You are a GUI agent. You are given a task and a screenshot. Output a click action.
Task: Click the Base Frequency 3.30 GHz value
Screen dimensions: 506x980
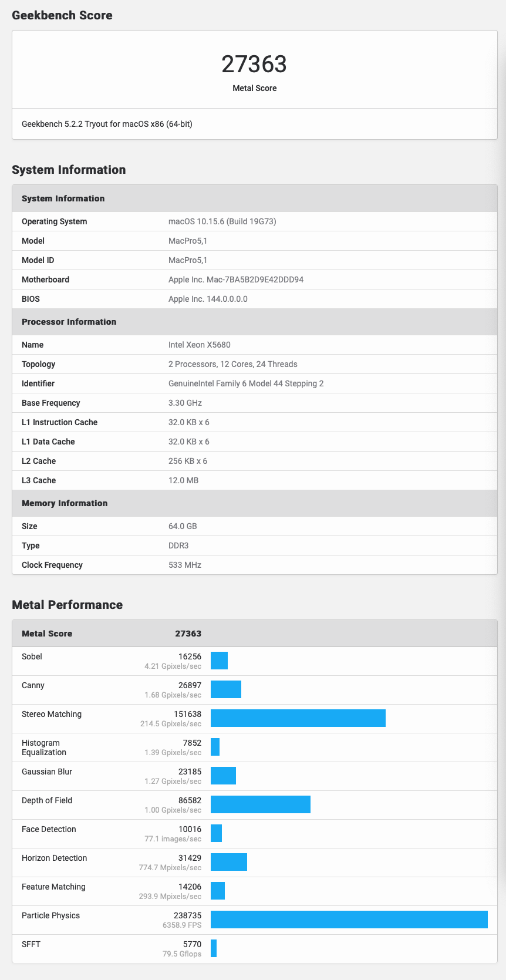point(185,403)
